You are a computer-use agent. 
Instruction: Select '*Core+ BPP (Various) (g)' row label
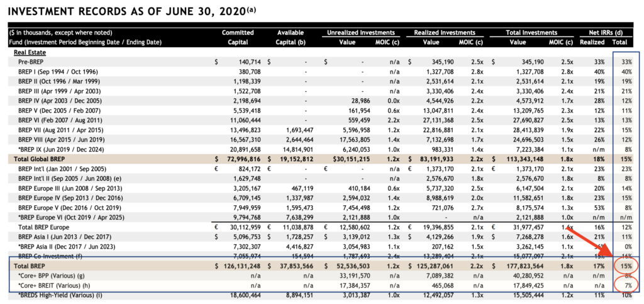50,275
